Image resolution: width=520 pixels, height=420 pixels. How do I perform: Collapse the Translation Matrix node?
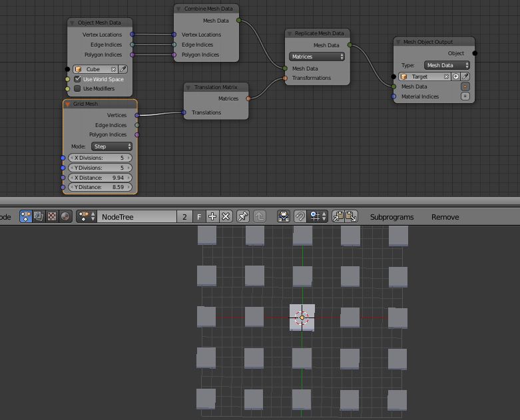[188, 87]
